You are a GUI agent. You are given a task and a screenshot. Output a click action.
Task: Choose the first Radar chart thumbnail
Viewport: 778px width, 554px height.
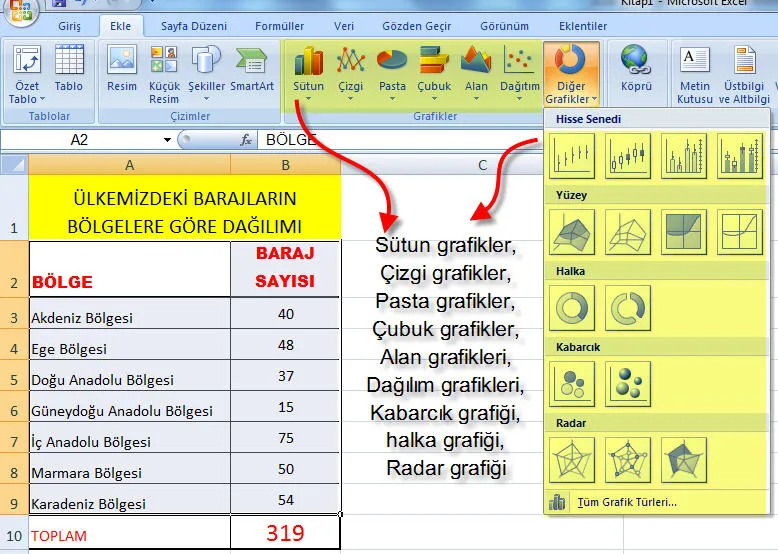point(572,459)
